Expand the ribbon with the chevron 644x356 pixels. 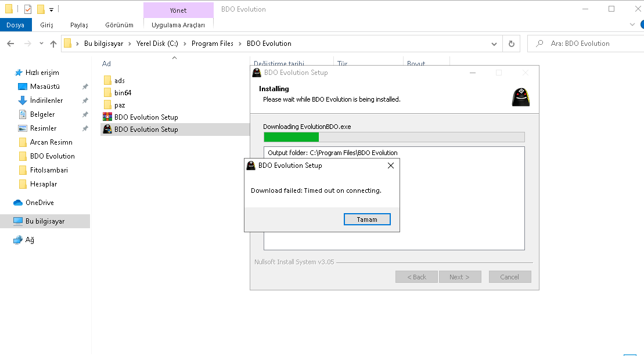tap(632, 24)
